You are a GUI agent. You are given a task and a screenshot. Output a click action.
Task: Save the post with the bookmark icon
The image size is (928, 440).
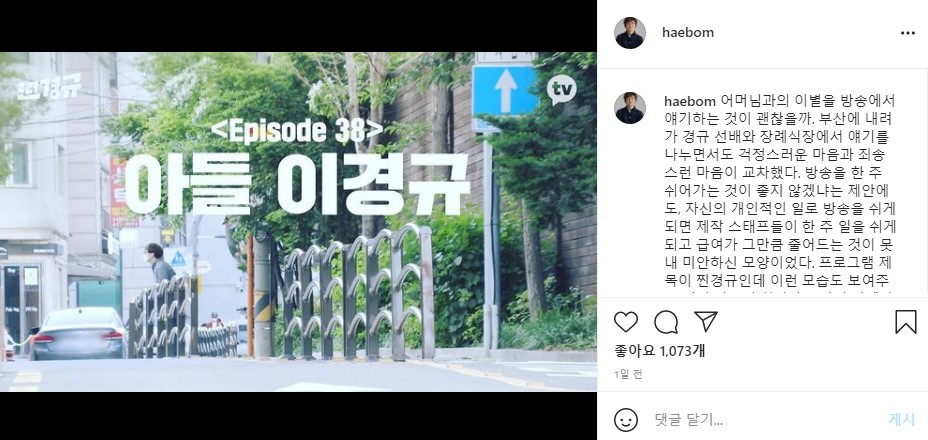pos(906,322)
